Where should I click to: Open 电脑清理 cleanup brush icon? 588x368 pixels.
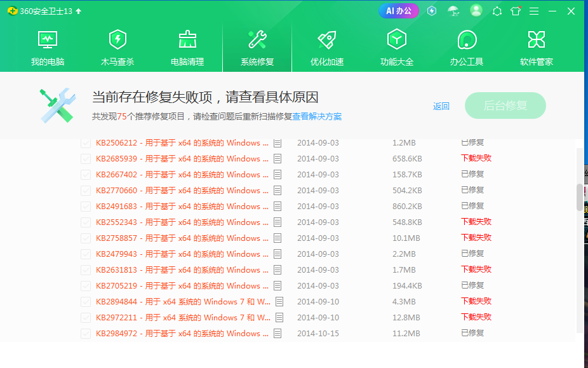coord(187,40)
